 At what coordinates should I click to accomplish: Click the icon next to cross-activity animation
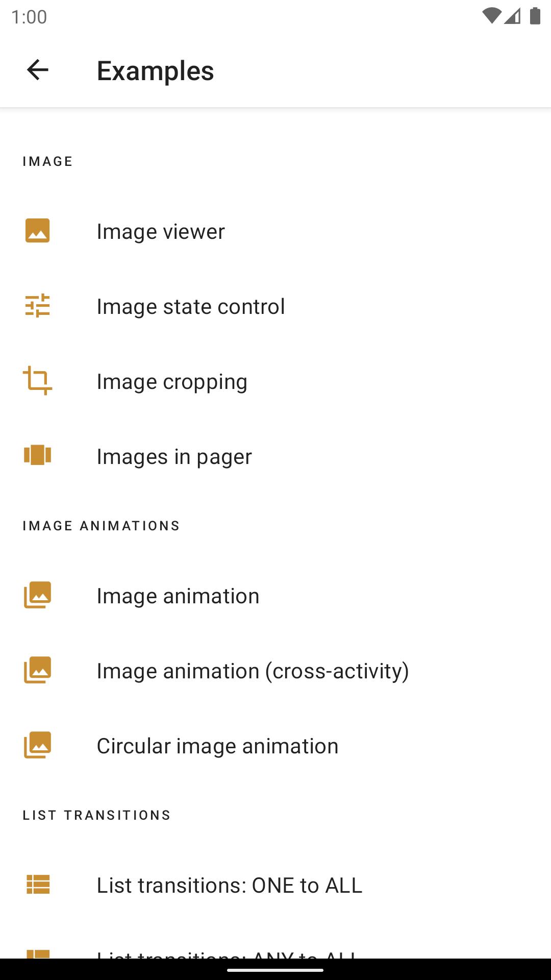pos(38,670)
